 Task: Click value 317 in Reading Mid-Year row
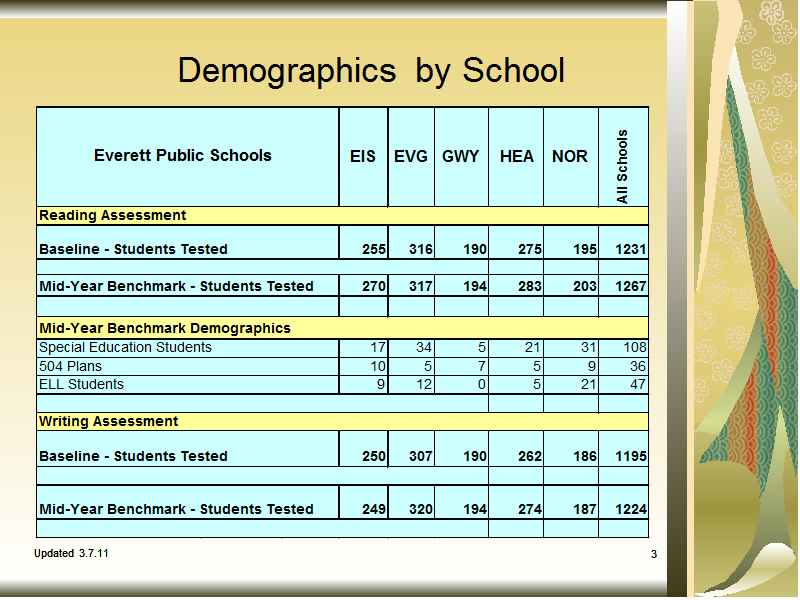tap(421, 286)
